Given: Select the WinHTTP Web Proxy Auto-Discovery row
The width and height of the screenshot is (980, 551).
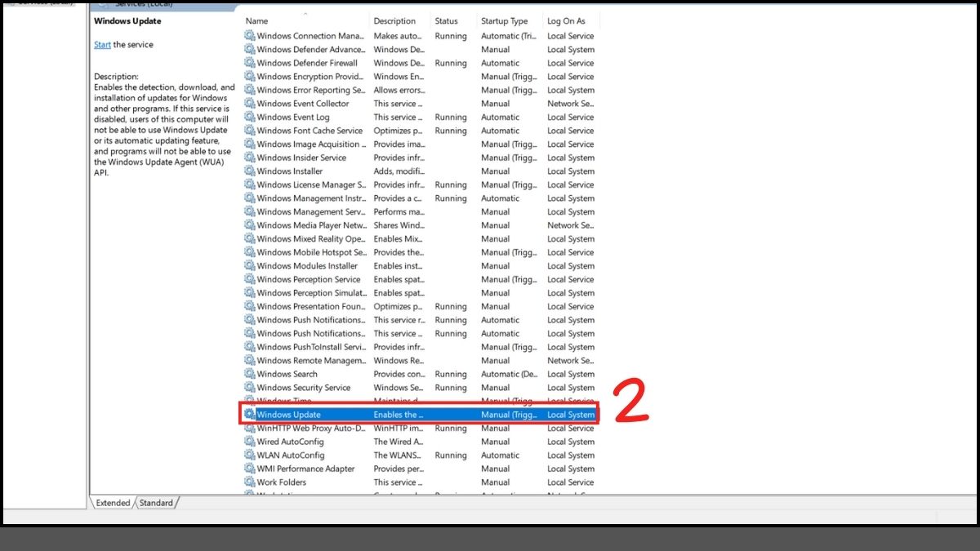Looking at the screenshot, I should 310,428.
